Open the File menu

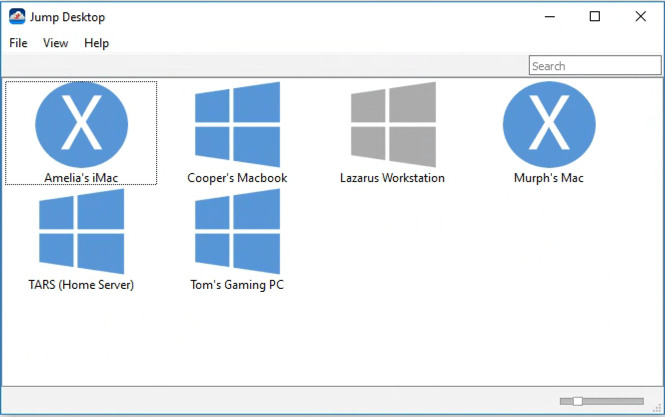tap(19, 43)
